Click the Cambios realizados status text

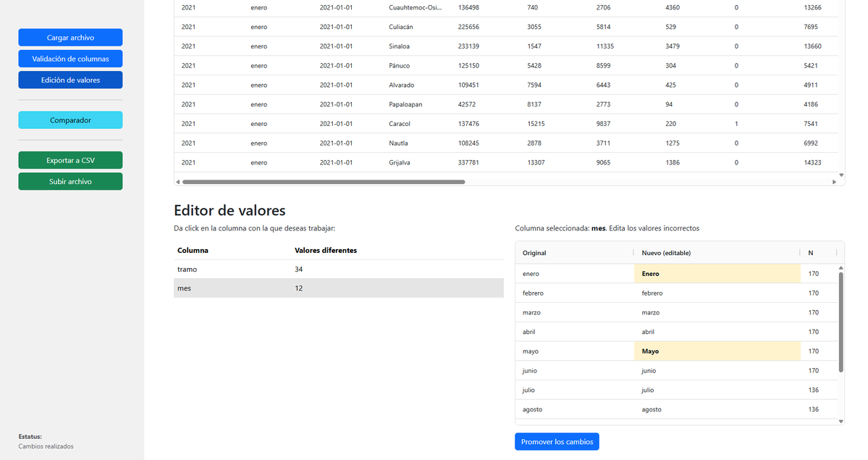[46, 446]
